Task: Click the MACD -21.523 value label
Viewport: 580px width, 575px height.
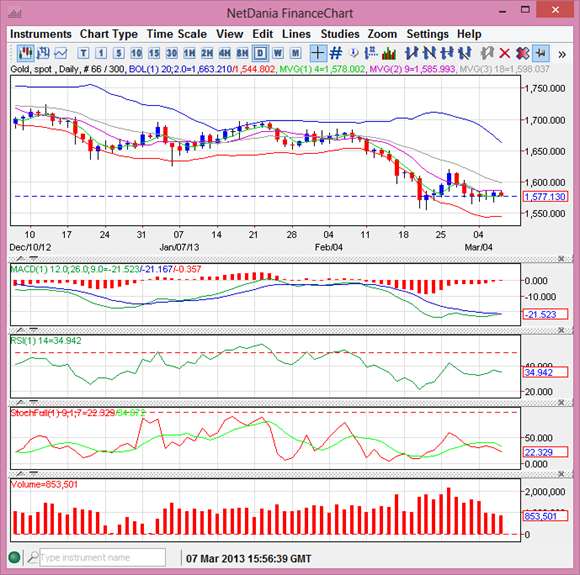Action: point(545,315)
